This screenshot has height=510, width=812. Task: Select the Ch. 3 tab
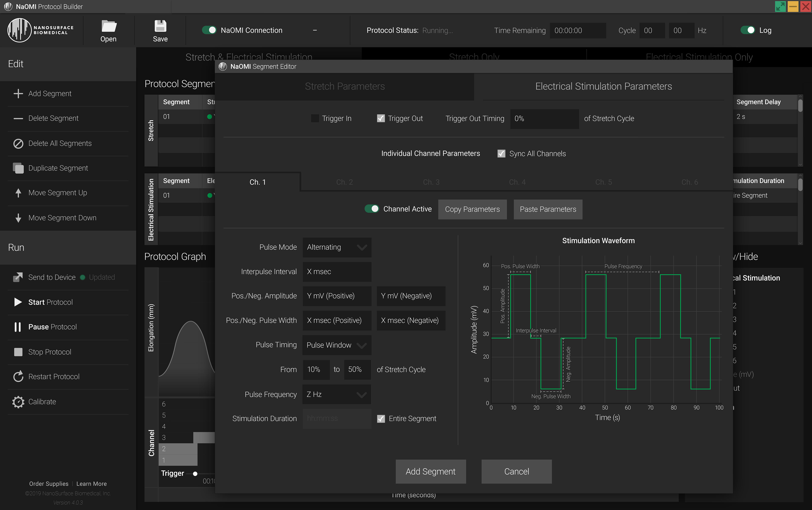[431, 182]
